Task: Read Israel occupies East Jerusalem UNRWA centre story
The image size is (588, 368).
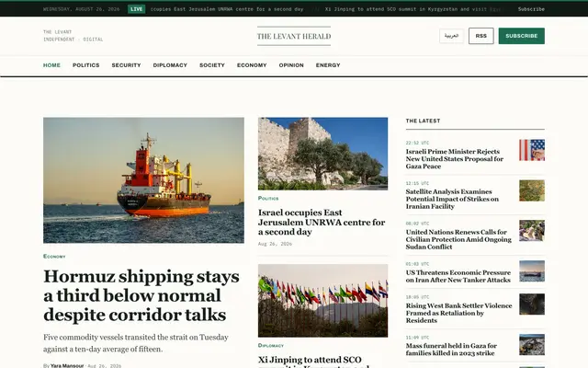Action: pos(322,223)
